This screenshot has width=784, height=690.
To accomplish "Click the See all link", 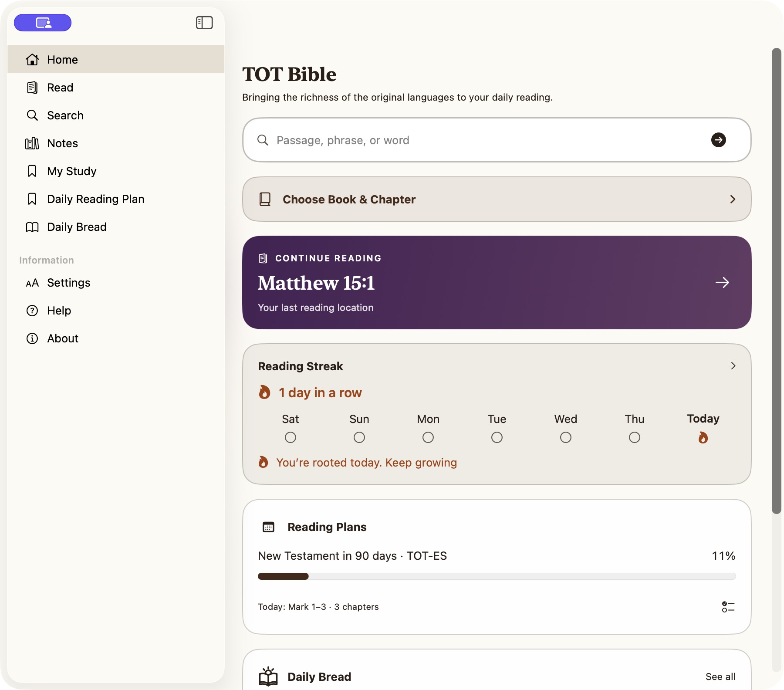I will click(720, 676).
